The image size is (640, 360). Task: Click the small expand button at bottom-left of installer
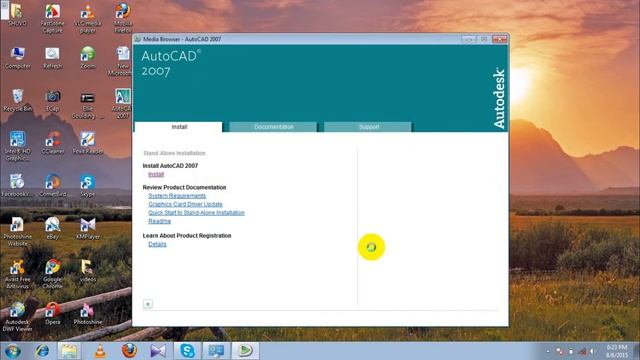[x=148, y=304]
